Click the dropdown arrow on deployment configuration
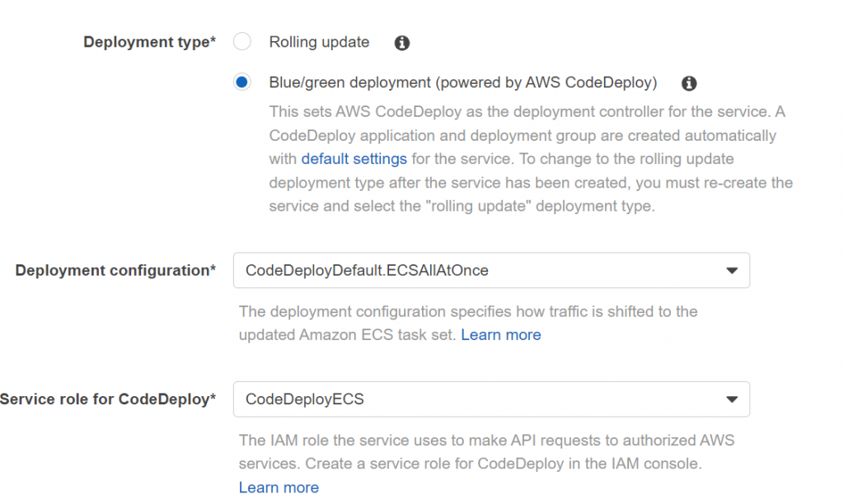Image resolution: width=844 pixels, height=504 pixels. (732, 270)
